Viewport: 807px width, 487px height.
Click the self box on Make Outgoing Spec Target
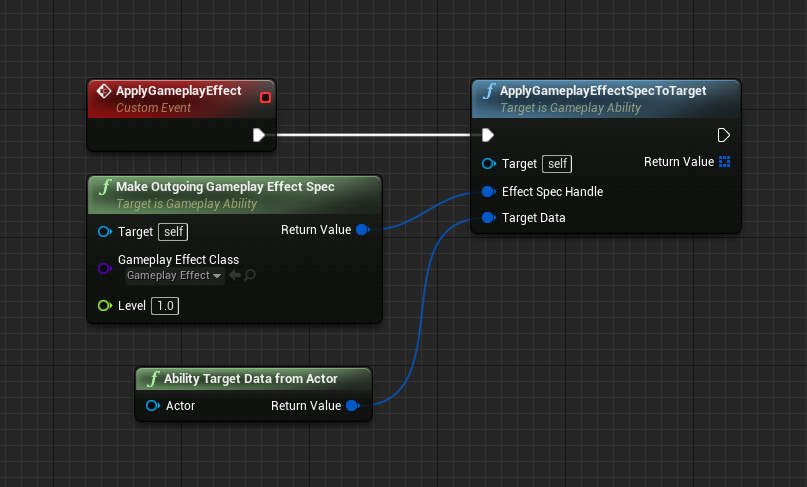173,232
